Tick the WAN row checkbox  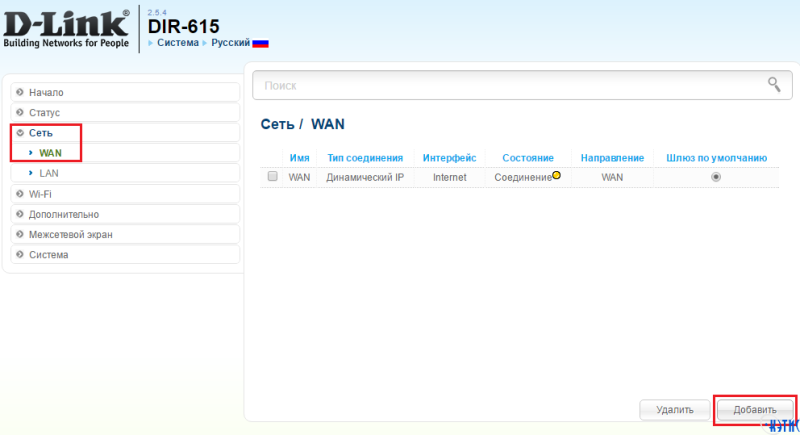coord(272,177)
